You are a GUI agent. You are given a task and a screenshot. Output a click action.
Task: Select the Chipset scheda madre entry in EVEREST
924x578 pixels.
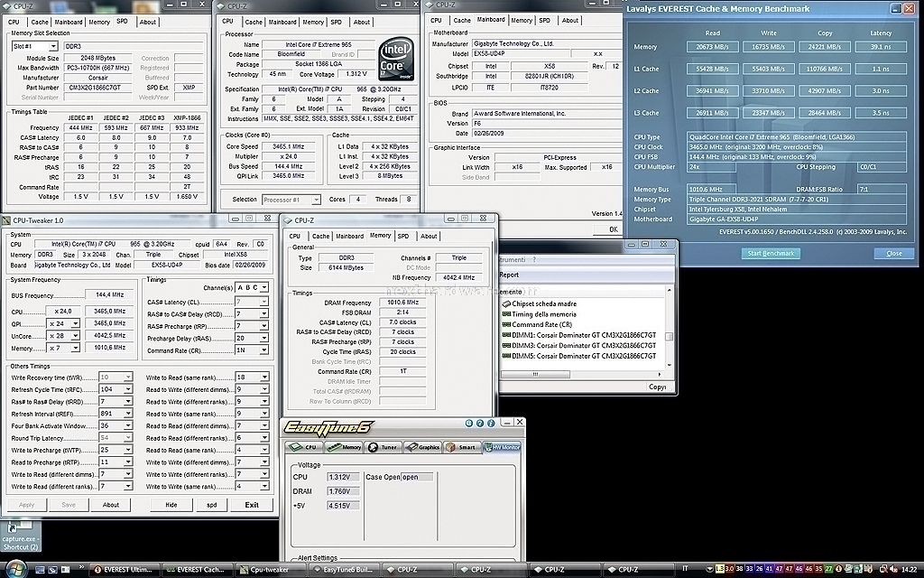click(540, 303)
